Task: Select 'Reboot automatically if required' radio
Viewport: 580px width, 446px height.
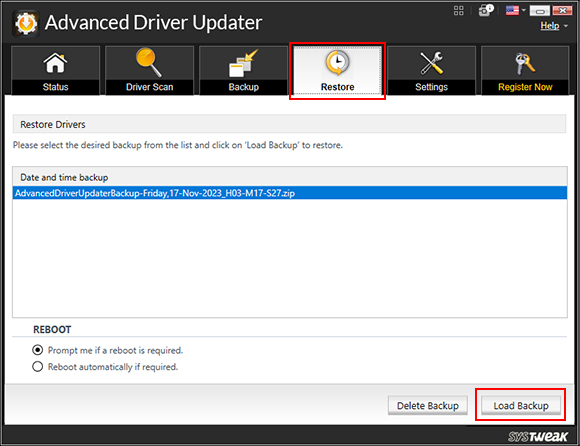Action: click(37, 366)
